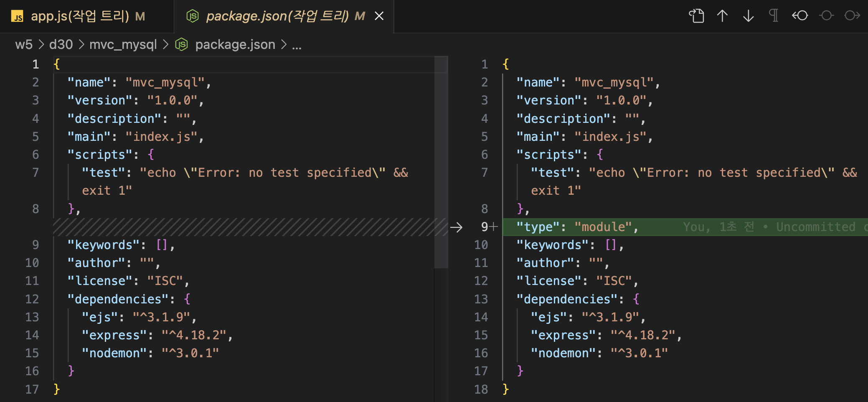Click right pane "dependencies" line

coord(578,300)
